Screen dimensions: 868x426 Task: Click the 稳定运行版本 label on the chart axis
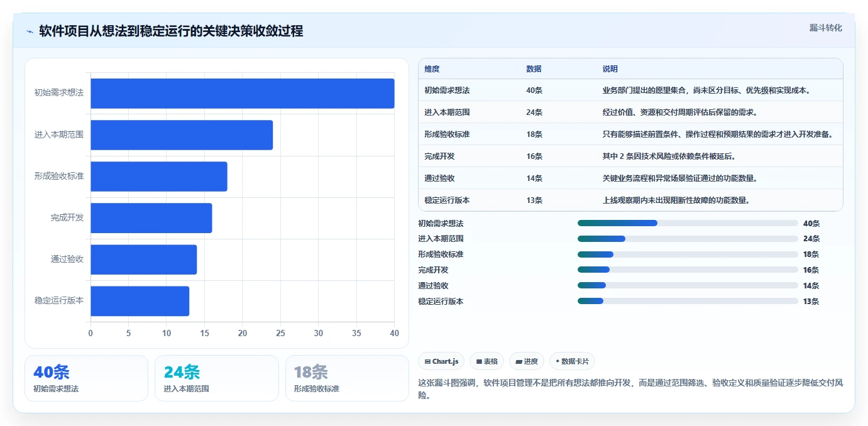tap(59, 300)
